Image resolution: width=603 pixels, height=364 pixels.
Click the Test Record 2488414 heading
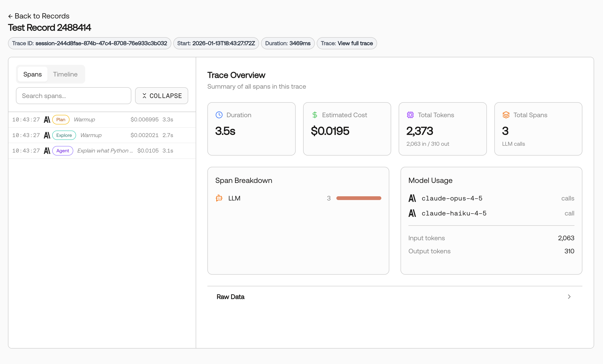[x=49, y=28]
